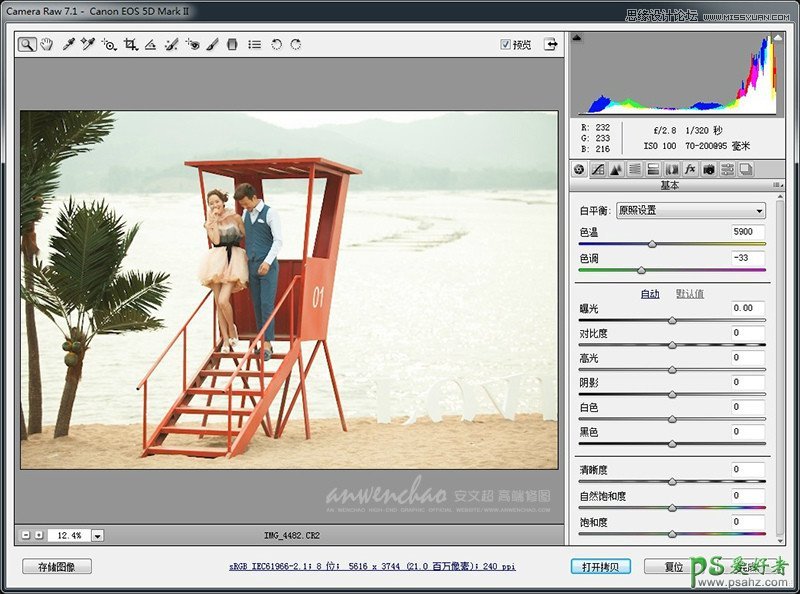Toggle full screen mode icon
This screenshot has height=594, width=800.
[550, 45]
